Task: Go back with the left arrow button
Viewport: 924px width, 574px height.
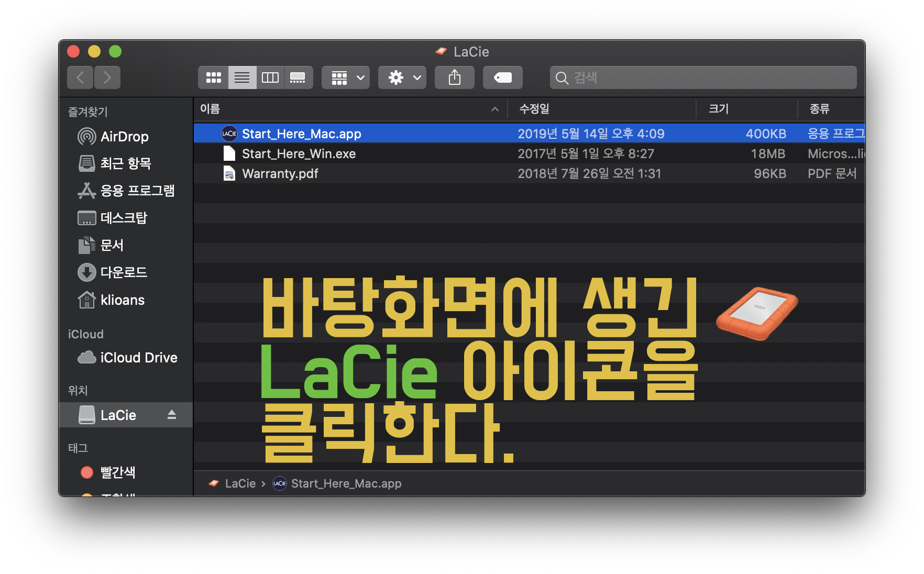Action: point(80,78)
